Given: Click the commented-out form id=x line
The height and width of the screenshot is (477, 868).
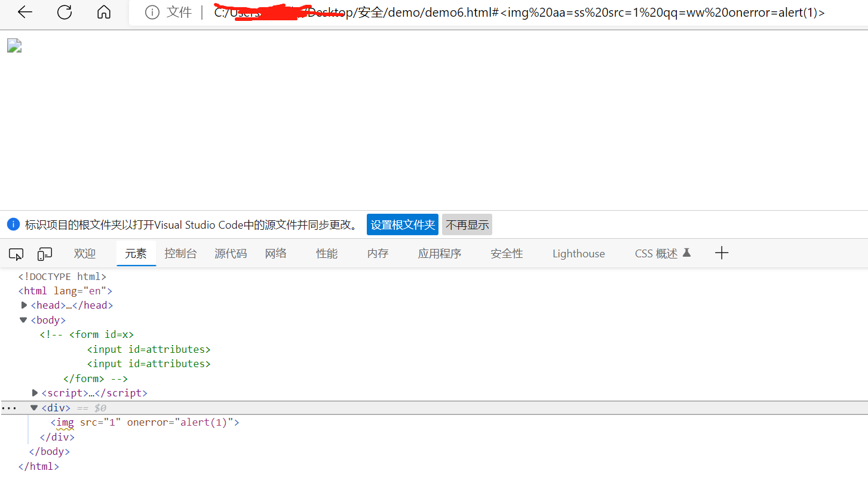Looking at the screenshot, I should (x=87, y=334).
